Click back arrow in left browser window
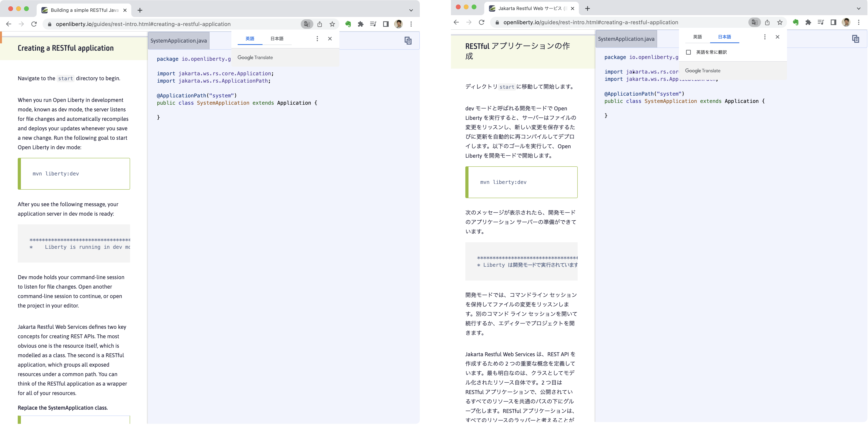This screenshot has width=868, height=425. click(x=9, y=24)
